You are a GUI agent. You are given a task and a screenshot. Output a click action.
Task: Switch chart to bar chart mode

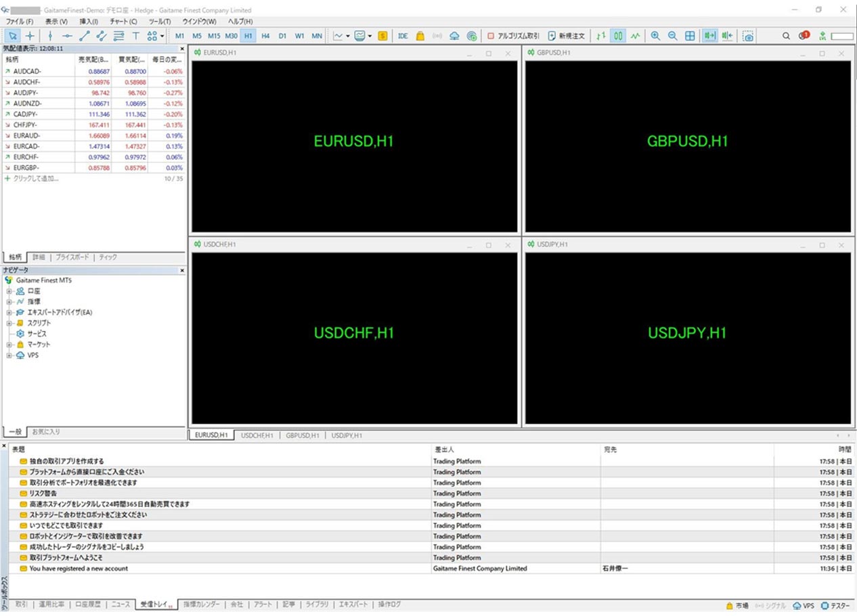(600, 36)
